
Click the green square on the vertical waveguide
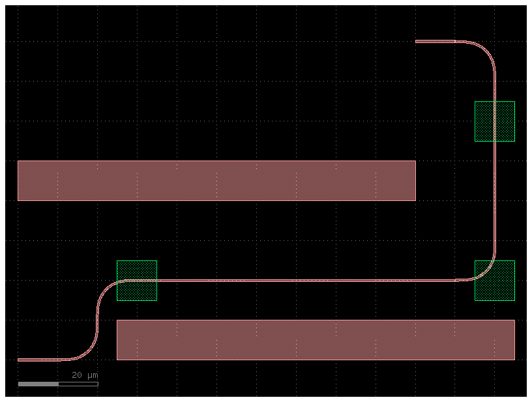coord(494,121)
